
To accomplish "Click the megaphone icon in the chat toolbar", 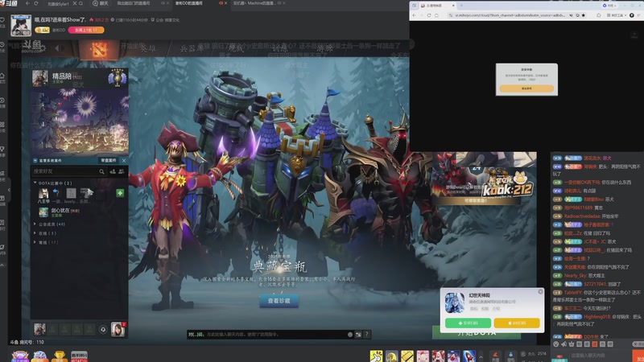I will pyautogui.click(x=564, y=344).
